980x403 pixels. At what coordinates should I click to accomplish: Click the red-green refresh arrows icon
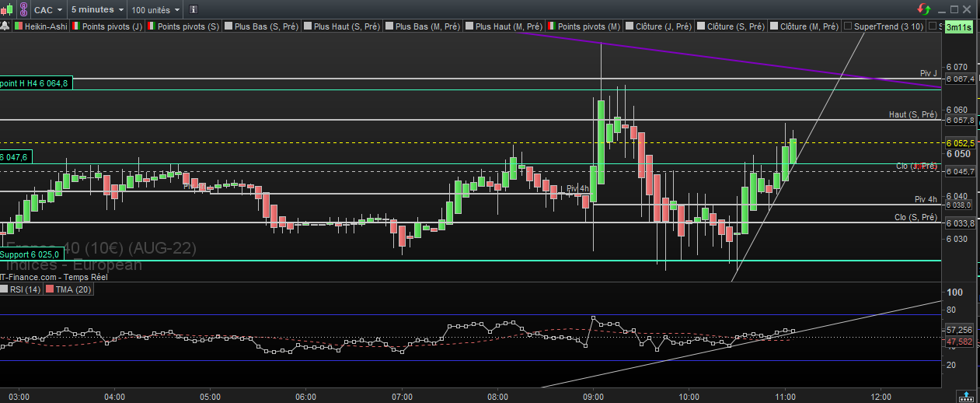pos(925,9)
